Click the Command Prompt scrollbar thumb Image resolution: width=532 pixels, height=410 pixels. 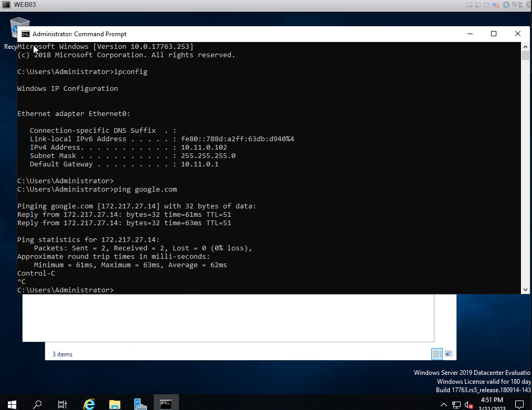coord(525,55)
